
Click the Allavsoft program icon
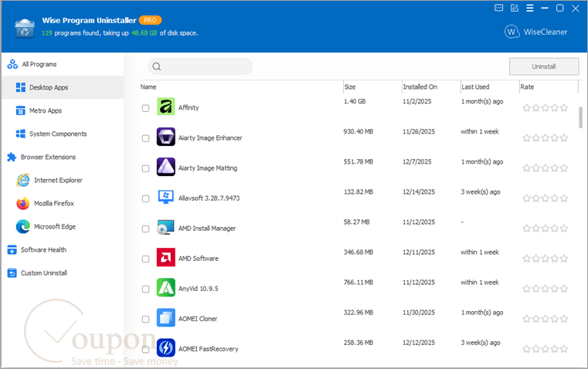click(x=166, y=197)
